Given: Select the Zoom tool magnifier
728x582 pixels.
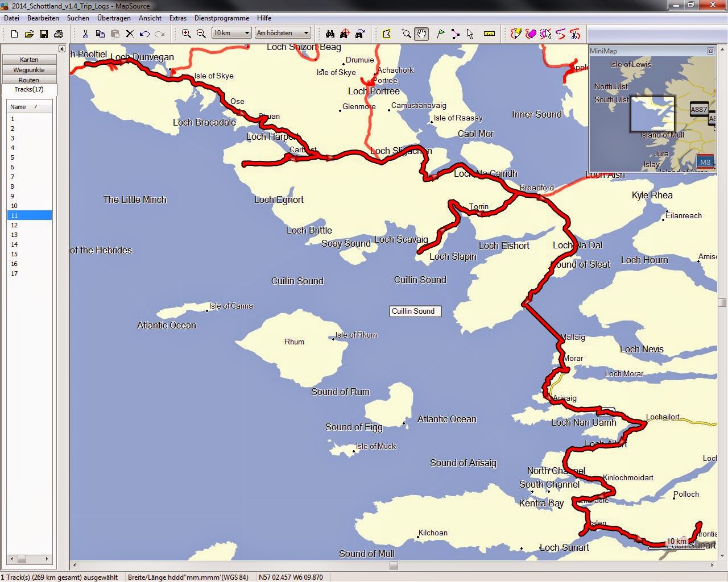Looking at the screenshot, I should [406, 34].
